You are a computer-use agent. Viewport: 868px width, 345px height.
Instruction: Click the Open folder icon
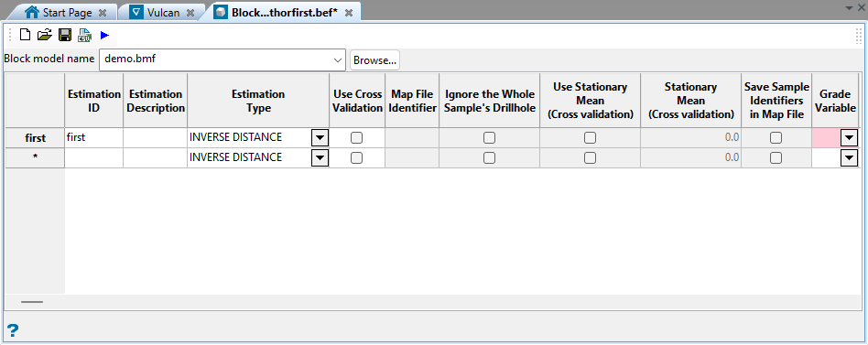pyautogui.click(x=44, y=36)
